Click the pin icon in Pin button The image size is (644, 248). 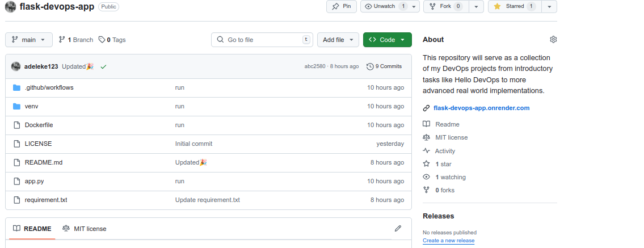(335, 6)
